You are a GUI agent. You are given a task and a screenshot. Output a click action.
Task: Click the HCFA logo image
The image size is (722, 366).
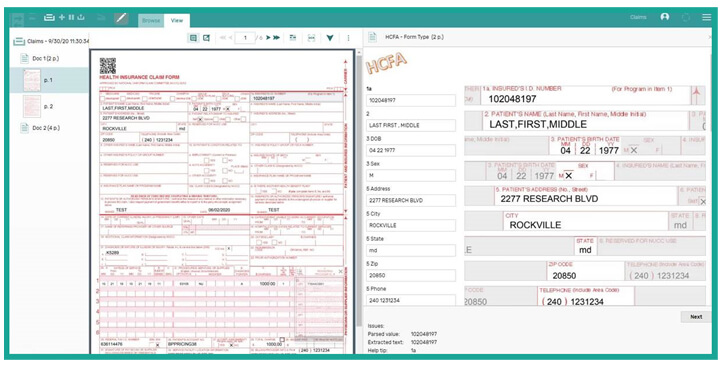tap(386, 64)
